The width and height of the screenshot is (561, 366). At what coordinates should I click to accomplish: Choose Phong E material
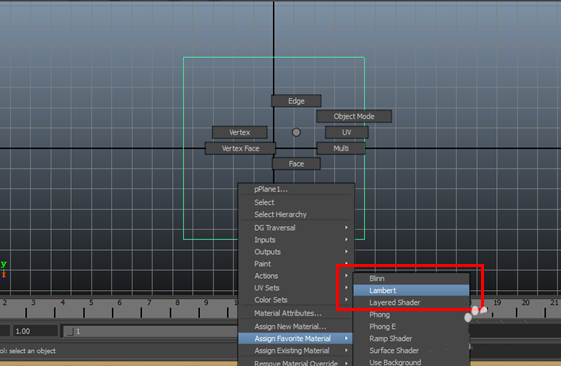(x=411, y=326)
